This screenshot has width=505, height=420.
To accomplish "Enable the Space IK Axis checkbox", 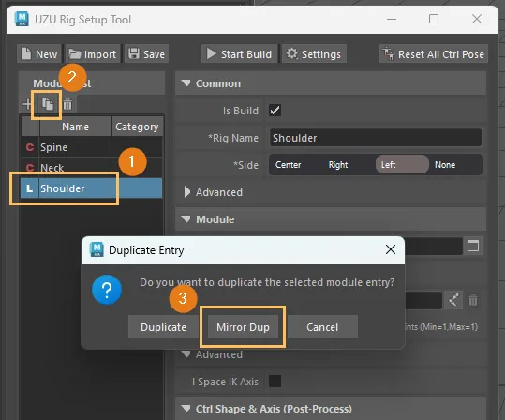I will pos(275,382).
